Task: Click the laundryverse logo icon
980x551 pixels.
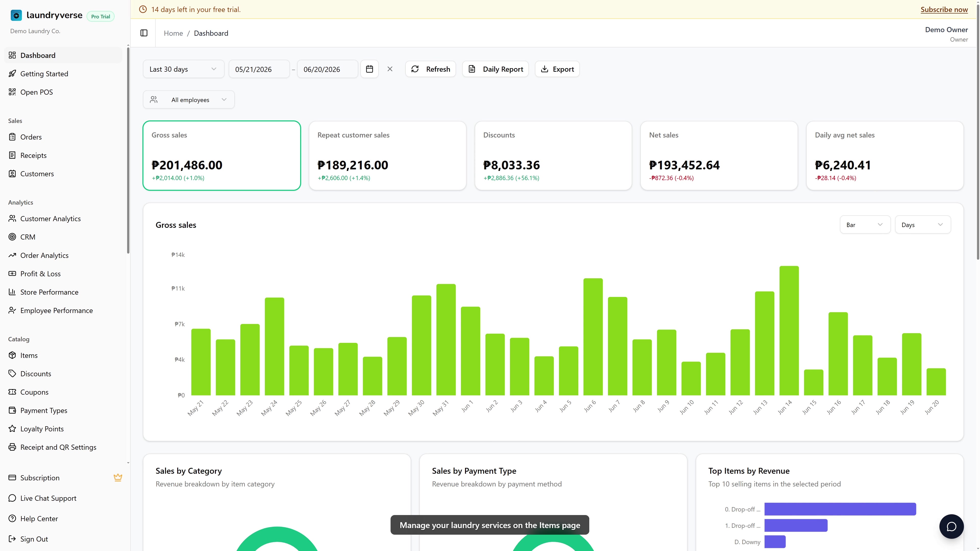Action: (16, 15)
